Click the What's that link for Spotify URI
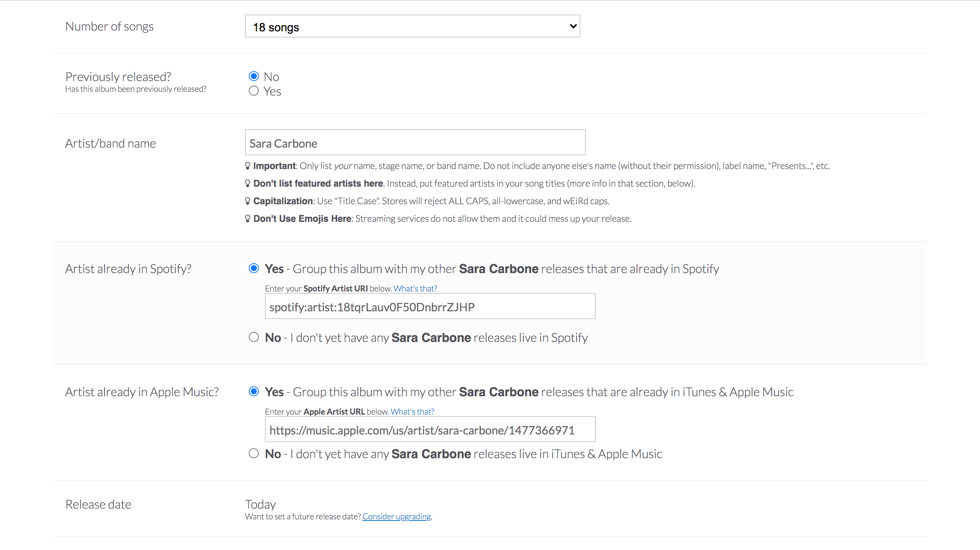This screenshot has height=550, width=980. (415, 288)
